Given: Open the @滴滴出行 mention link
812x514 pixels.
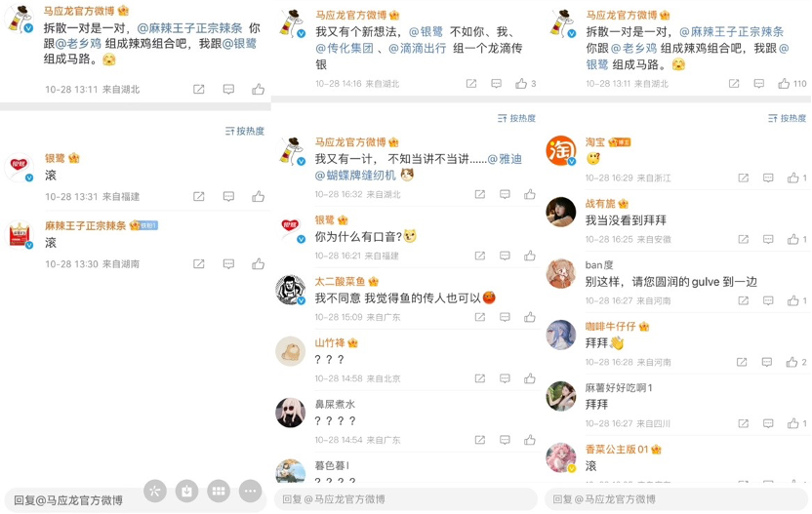Looking at the screenshot, I should pyautogui.click(x=417, y=48).
